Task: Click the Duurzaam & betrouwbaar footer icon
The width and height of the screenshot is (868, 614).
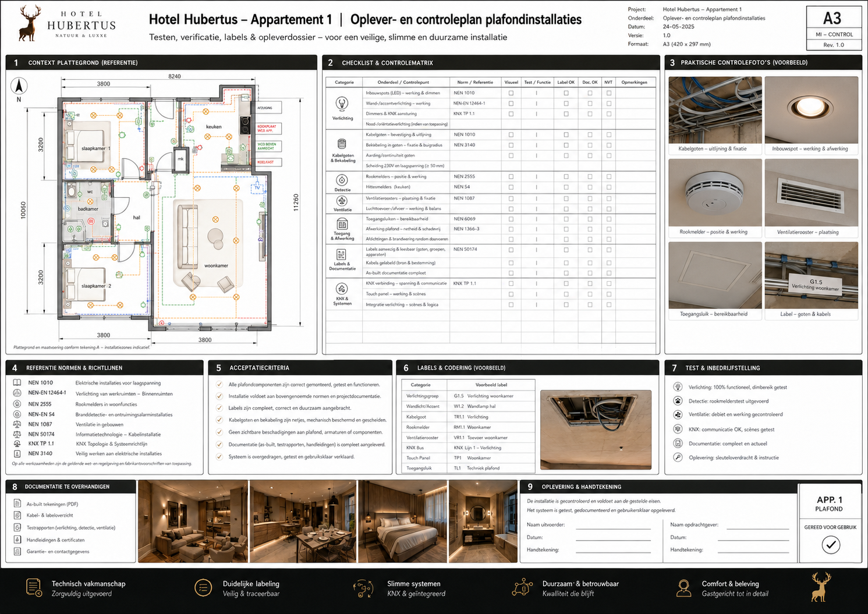Action: tap(522, 588)
